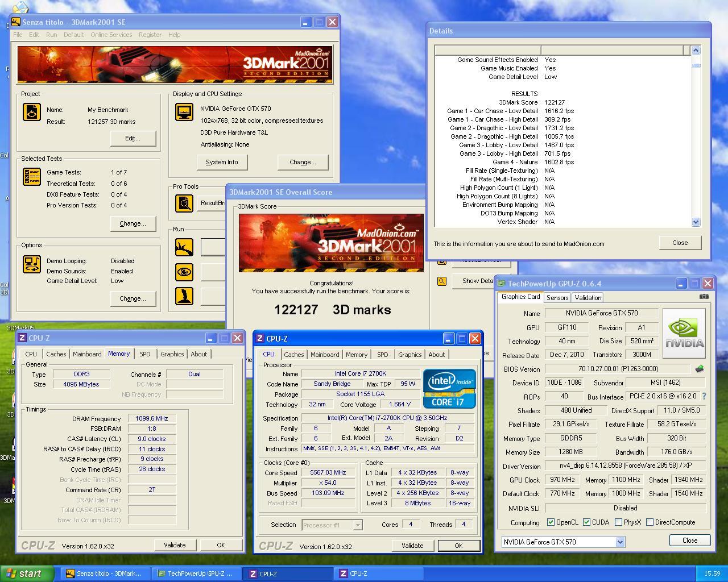Viewport: 728px width, 582px height.
Task: Select the SPD tab in the CPU-Z Memory window
Action: tap(145, 354)
